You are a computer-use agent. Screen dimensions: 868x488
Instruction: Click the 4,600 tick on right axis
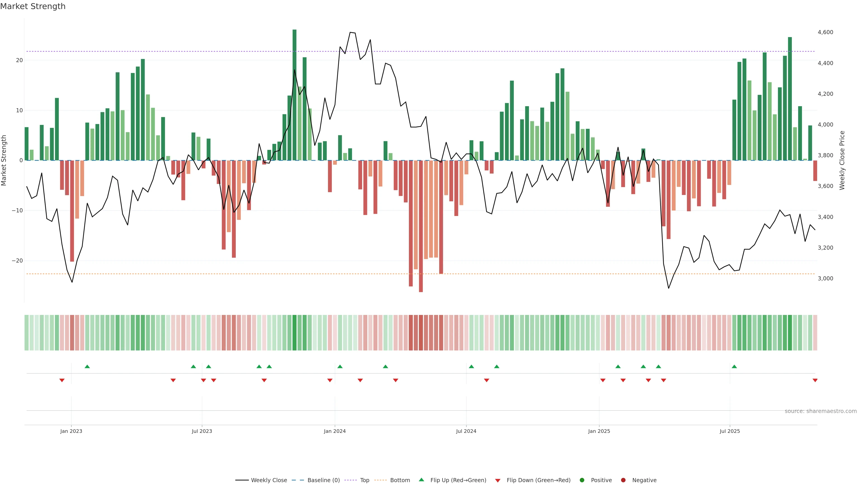pyautogui.click(x=825, y=32)
